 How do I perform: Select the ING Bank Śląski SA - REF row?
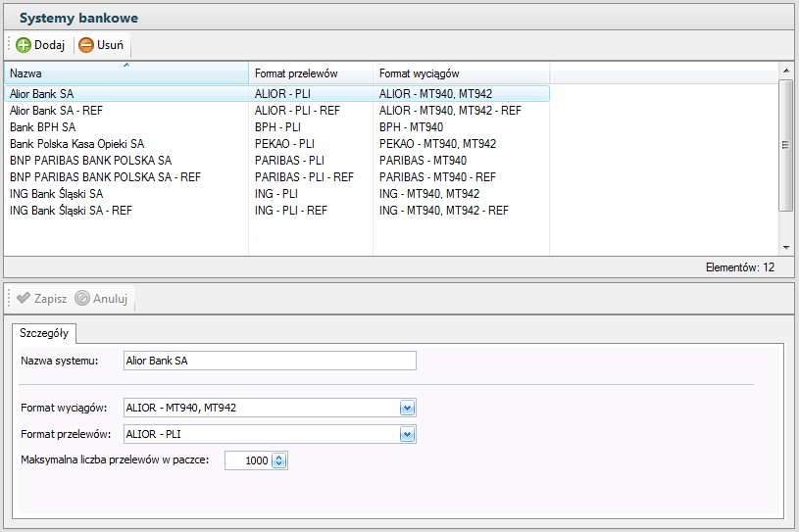276,211
